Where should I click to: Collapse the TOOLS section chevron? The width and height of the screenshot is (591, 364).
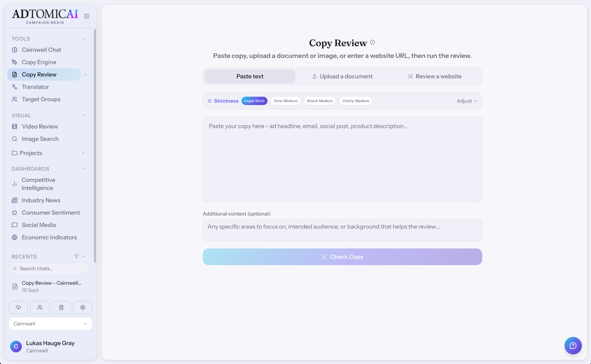pyautogui.click(x=84, y=39)
